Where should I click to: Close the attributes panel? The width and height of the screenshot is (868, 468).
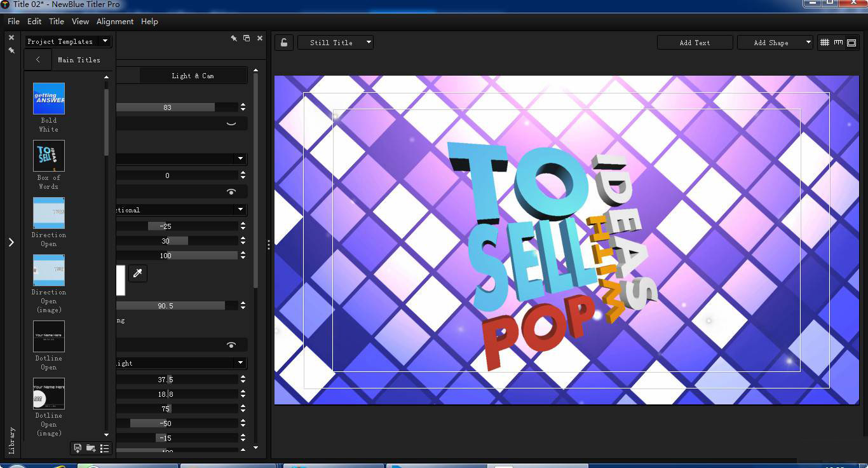(260, 38)
